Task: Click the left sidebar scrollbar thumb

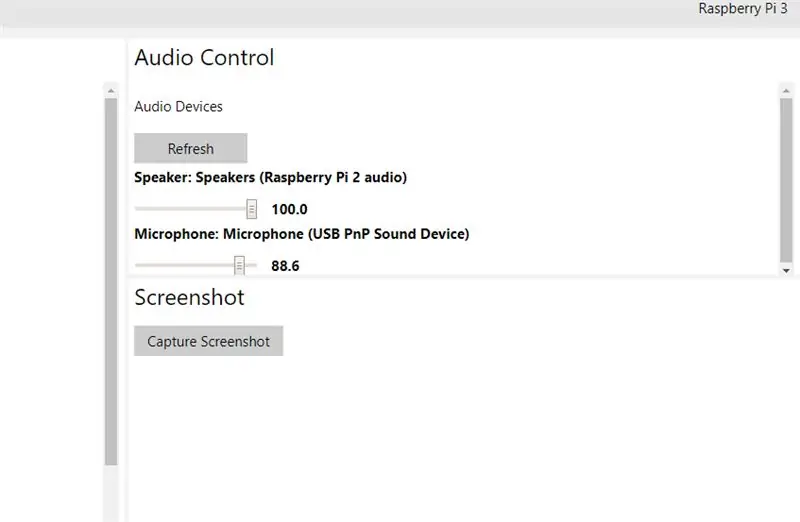Action: (111, 282)
